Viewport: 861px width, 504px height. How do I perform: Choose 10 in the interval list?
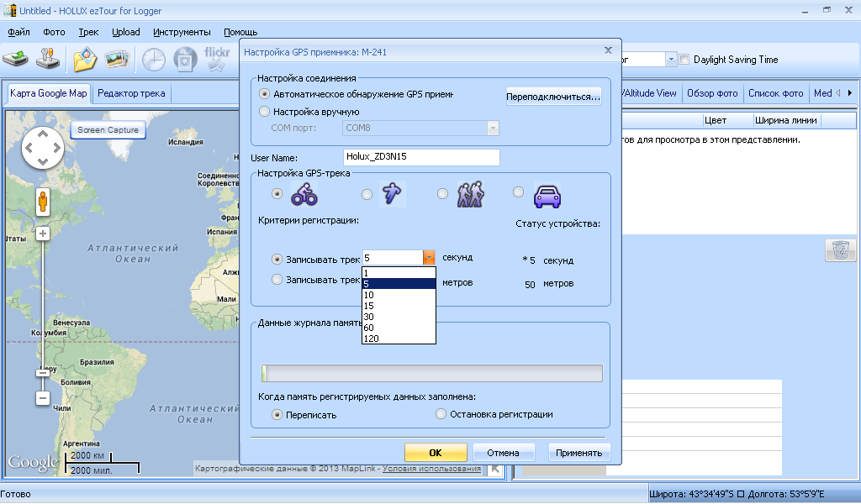pos(399,295)
